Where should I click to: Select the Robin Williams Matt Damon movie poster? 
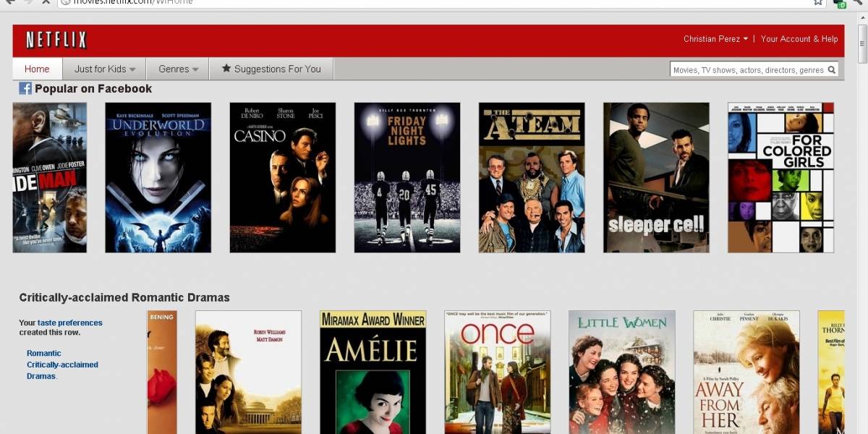[248, 373]
